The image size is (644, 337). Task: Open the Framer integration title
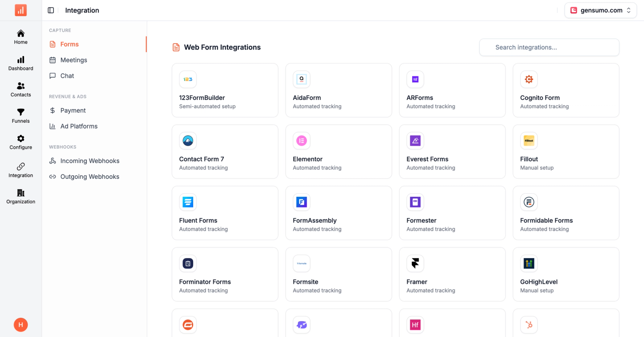(x=417, y=282)
